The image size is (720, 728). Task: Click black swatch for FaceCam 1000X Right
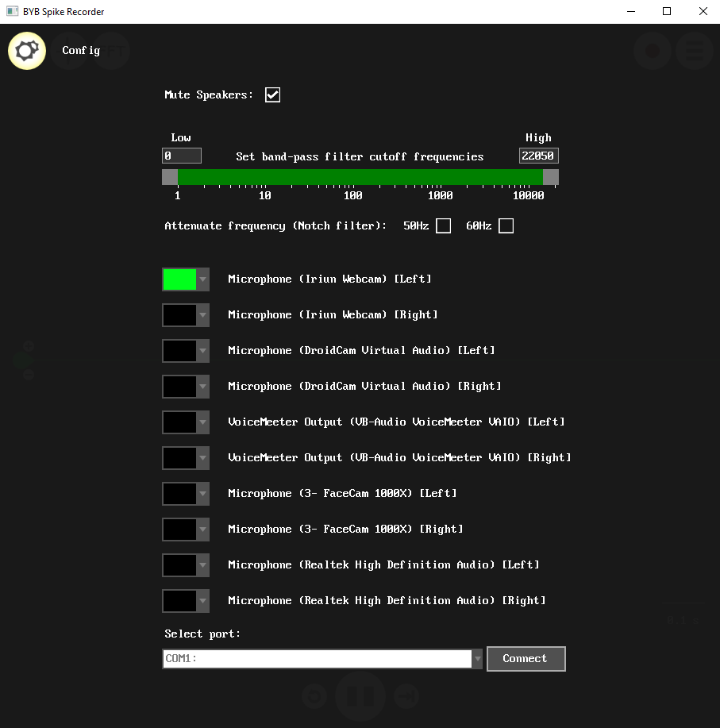pyautogui.click(x=179, y=530)
